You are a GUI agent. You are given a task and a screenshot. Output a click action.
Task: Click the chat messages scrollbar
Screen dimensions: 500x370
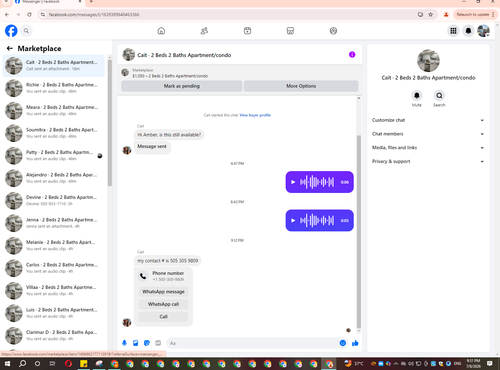[359, 232]
